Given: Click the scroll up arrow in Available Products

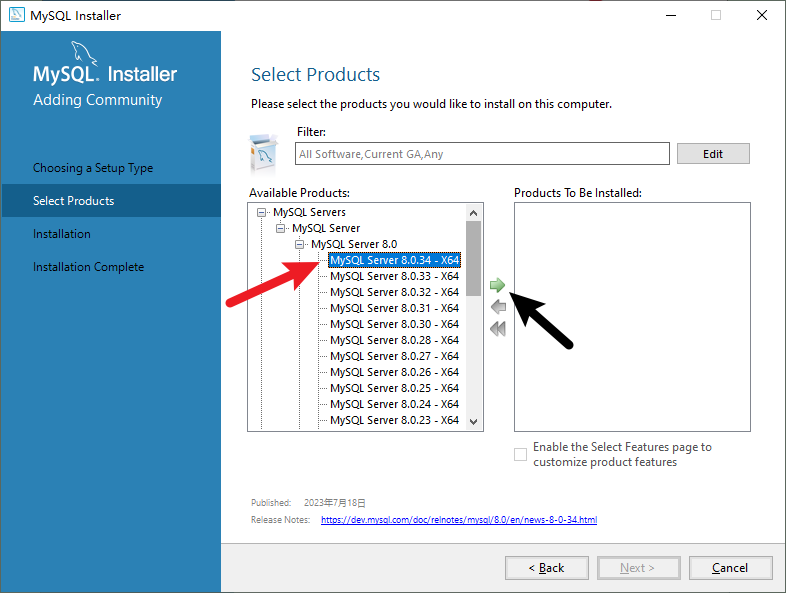Looking at the screenshot, I should [x=473, y=213].
